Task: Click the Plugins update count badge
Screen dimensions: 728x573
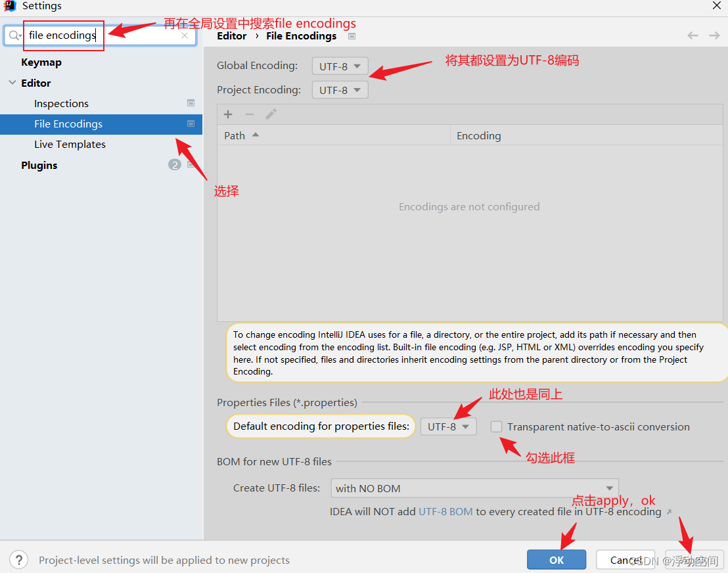Action: [x=175, y=164]
